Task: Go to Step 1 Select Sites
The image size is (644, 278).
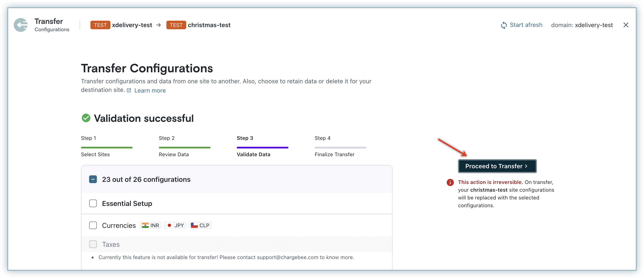Action: pos(95,154)
